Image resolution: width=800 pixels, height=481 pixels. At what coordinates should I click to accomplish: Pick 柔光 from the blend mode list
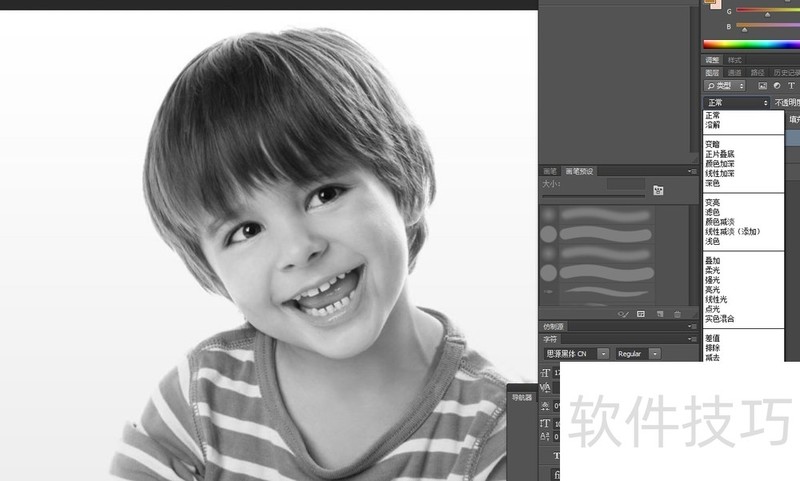pyautogui.click(x=712, y=270)
